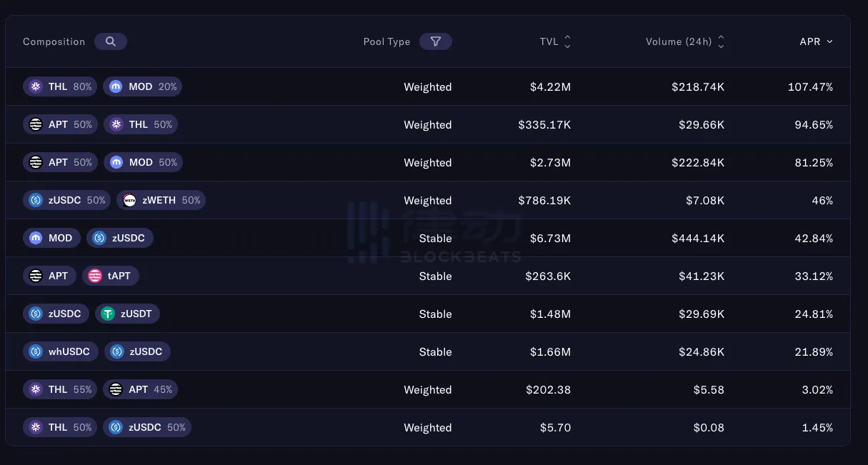The image size is (868, 465).
Task: Click the tAPT pink token icon
Action: pos(95,276)
